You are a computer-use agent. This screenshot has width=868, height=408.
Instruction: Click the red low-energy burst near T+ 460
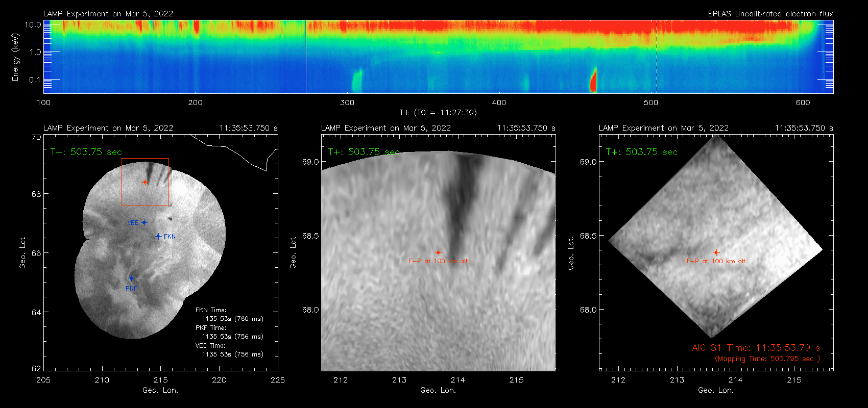click(x=593, y=80)
